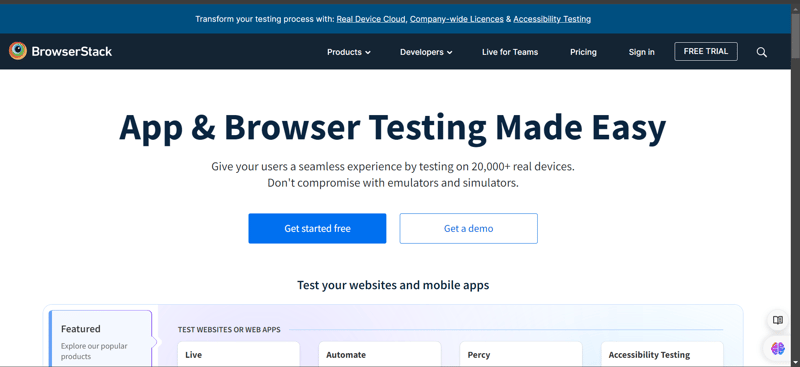Image resolution: width=800 pixels, height=367 pixels.
Task: Open Live for Teams menu item
Action: (510, 52)
